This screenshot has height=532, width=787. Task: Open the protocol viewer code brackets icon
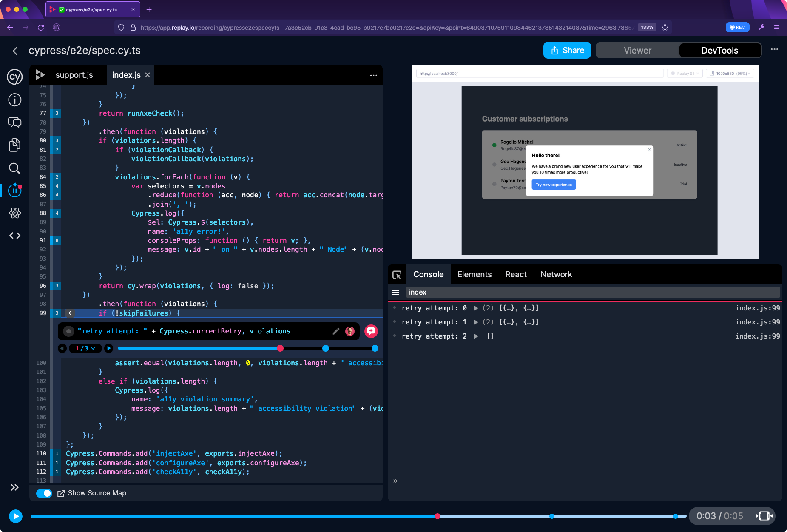click(x=15, y=236)
